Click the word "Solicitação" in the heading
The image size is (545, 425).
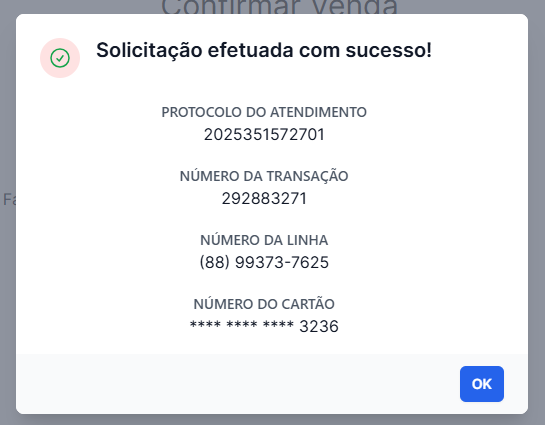pyautogui.click(x=149, y=50)
